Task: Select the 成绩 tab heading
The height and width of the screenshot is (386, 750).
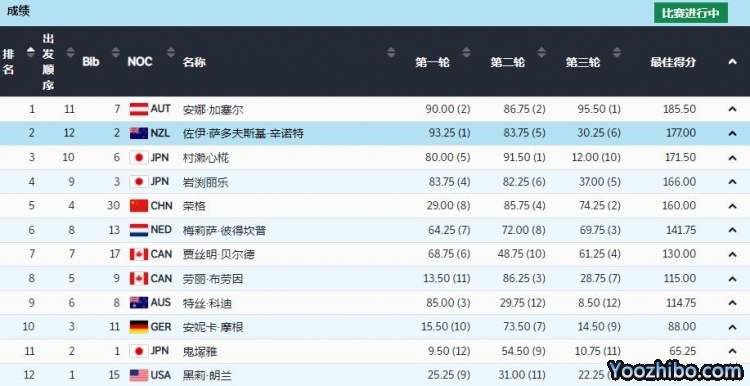Action: click(x=18, y=11)
